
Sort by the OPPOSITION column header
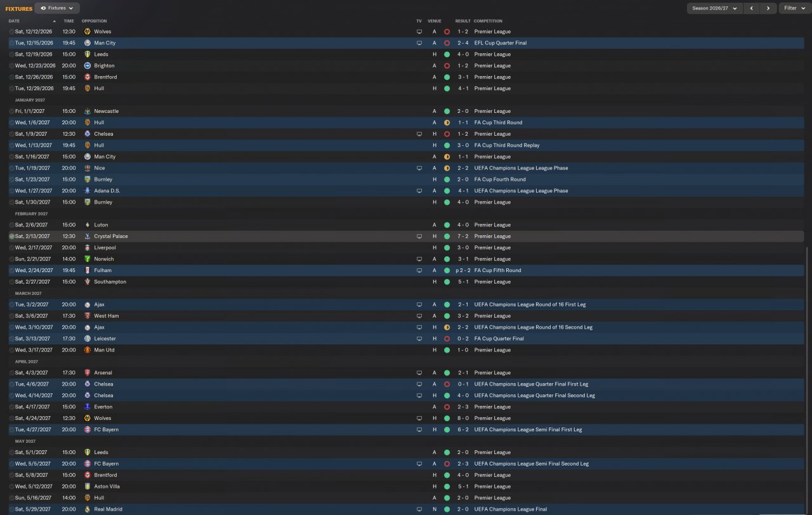click(95, 21)
